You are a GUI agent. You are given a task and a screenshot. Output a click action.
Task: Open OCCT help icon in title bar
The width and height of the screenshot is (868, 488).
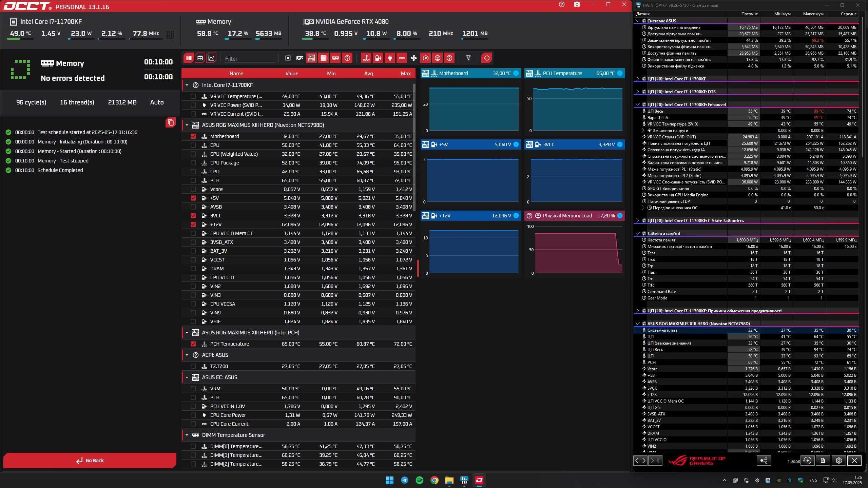coord(562,5)
